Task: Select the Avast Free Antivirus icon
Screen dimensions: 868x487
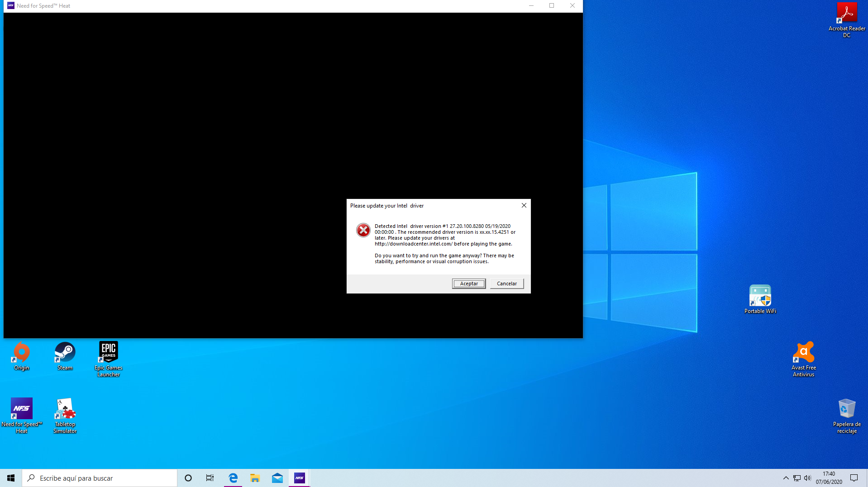Action: pos(803,358)
